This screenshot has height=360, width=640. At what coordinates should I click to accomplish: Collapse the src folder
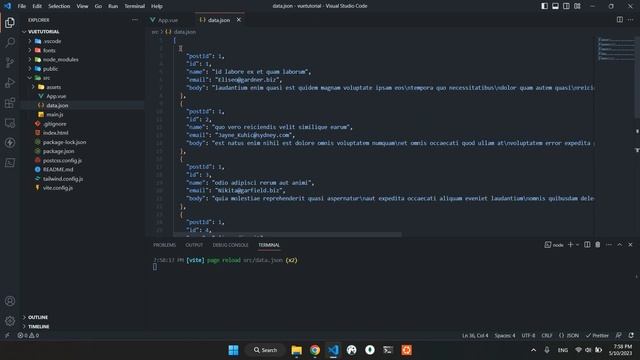[30, 78]
